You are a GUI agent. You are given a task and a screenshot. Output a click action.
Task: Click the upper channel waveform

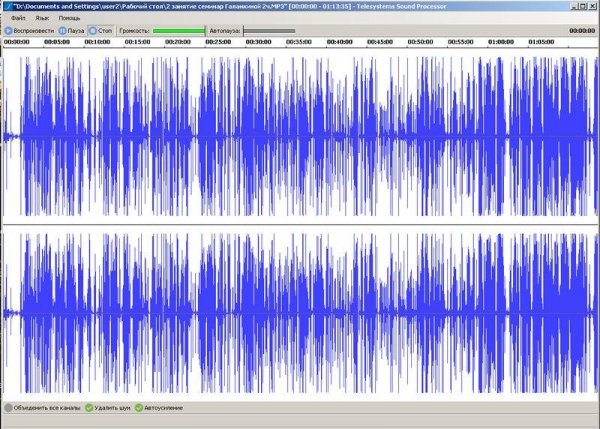[x=300, y=136]
